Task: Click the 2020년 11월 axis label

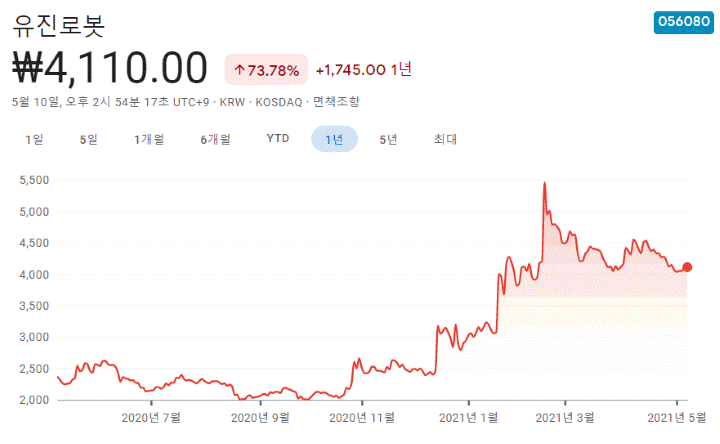Action: (362, 418)
